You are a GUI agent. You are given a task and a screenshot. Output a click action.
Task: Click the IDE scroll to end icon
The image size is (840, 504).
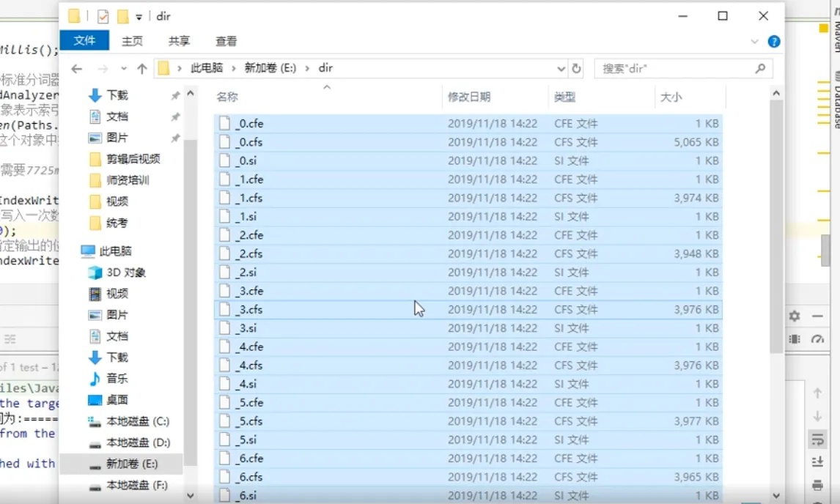click(x=817, y=462)
